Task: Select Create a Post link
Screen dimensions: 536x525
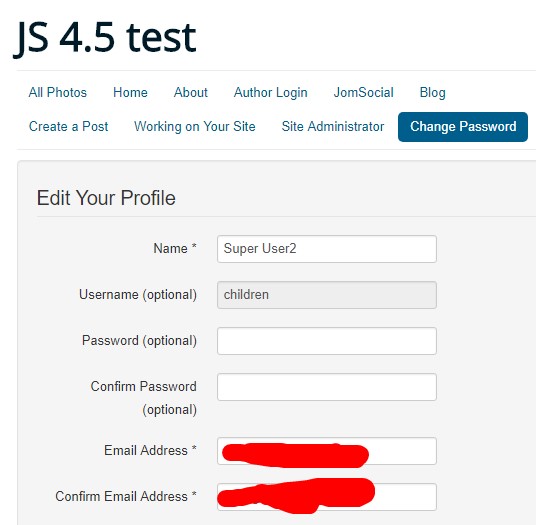Action: click(68, 126)
